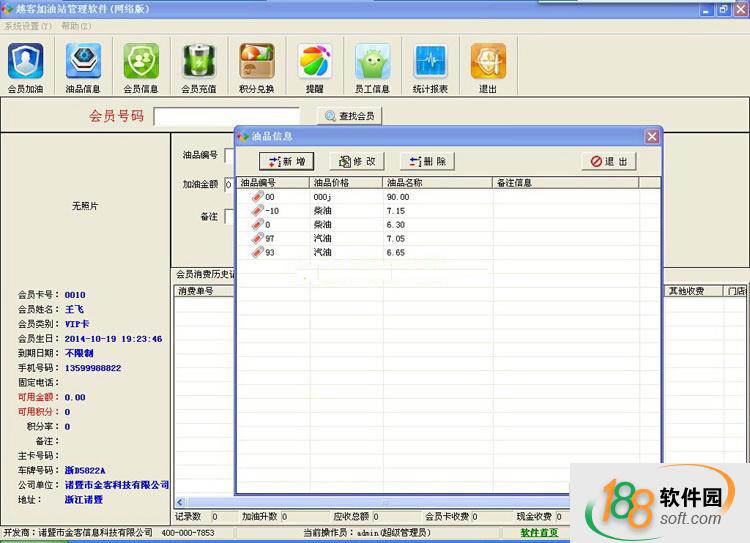Click the address value 浙江诸暨
The height and width of the screenshot is (543, 750).
pyautogui.click(x=84, y=499)
